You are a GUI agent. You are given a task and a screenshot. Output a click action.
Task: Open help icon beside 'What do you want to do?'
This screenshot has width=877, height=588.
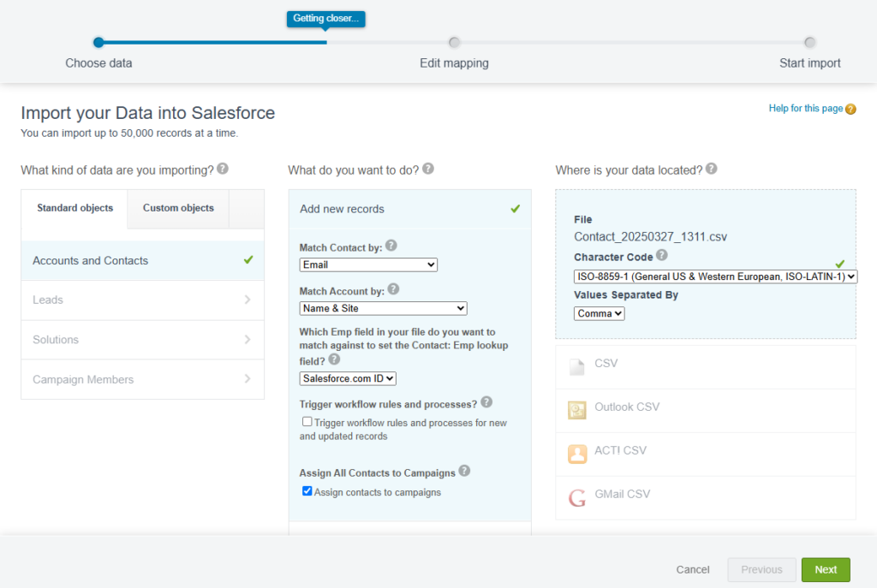tap(428, 169)
